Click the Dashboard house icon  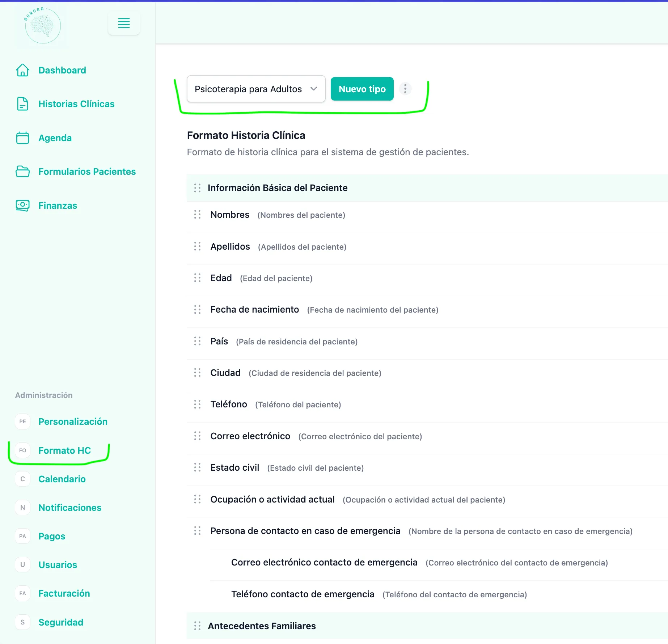click(22, 70)
